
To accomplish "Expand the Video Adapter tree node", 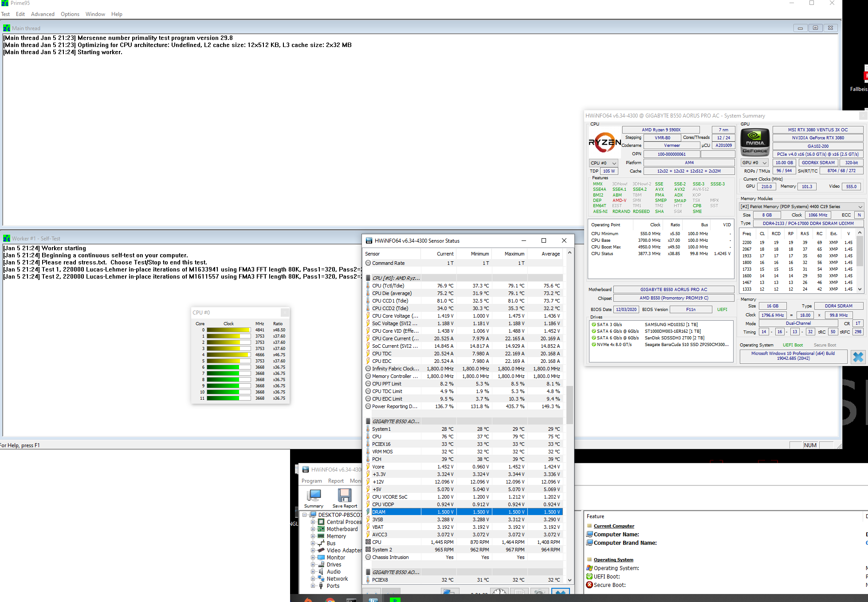I will pyautogui.click(x=313, y=551).
